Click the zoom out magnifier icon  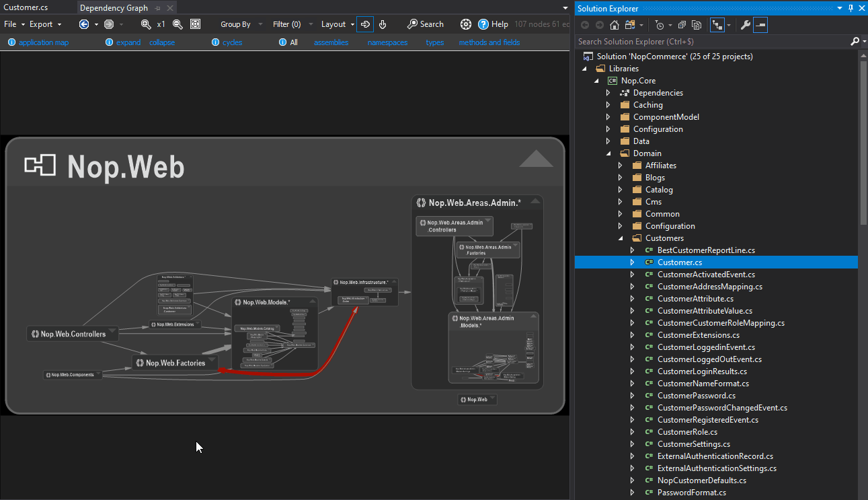tap(177, 24)
